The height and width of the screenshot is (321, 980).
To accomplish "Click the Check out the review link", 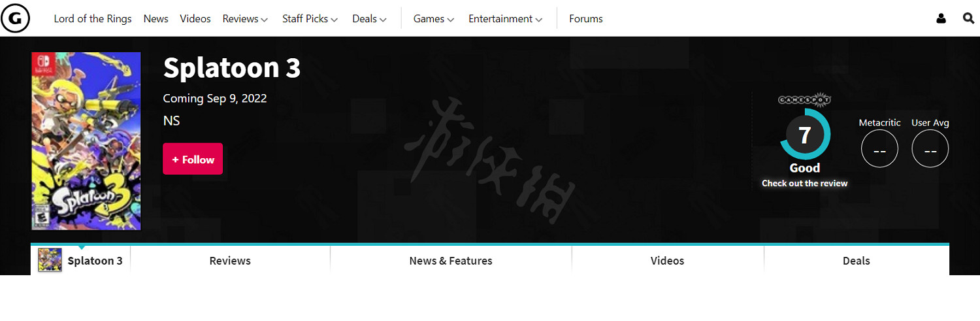I will click(804, 184).
